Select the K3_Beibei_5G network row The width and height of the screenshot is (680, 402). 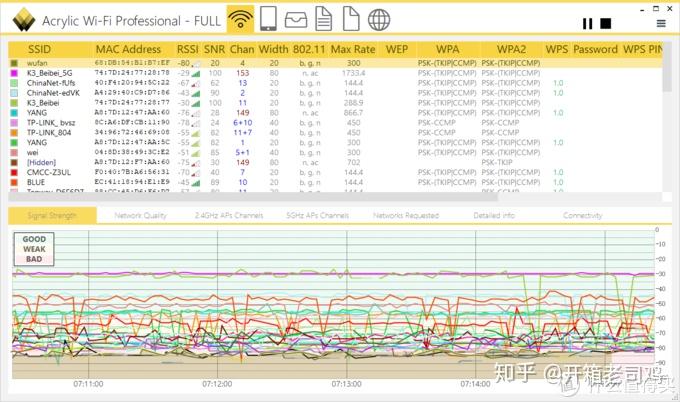pos(335,73)
